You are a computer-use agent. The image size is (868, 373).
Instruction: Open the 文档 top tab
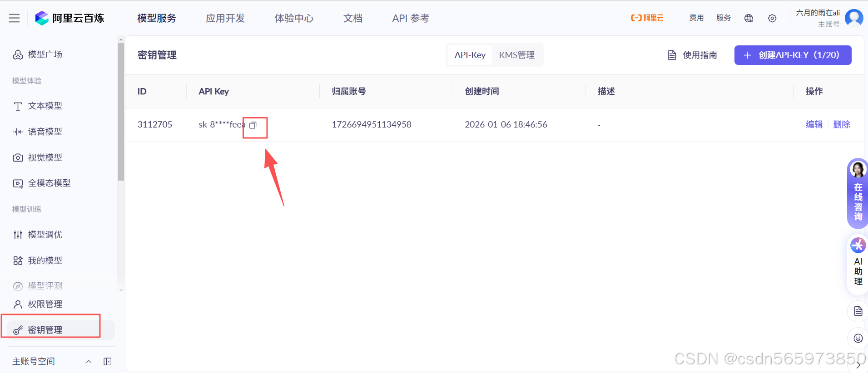(353, 18)
